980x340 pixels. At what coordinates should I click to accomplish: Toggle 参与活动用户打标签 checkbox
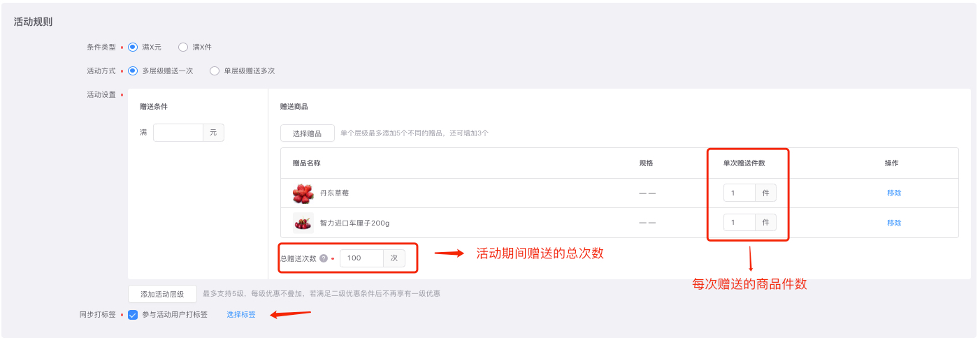coord(133,315)
